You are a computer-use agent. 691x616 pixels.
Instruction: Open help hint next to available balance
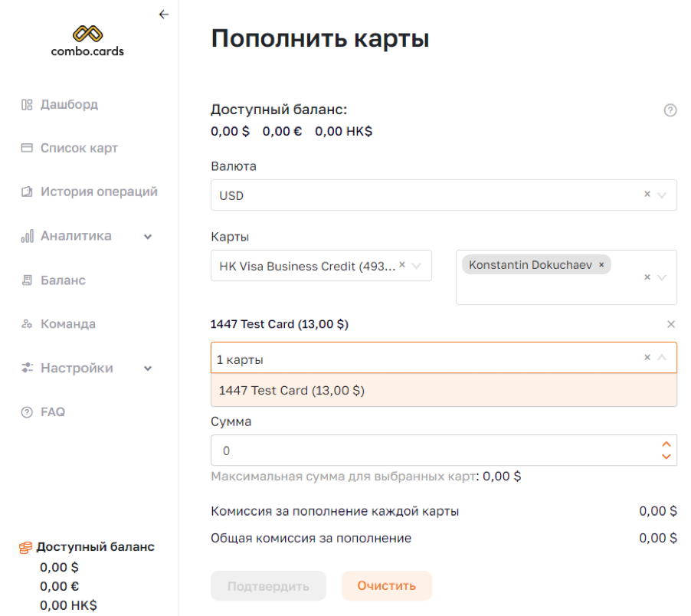[x=670, y=110]
